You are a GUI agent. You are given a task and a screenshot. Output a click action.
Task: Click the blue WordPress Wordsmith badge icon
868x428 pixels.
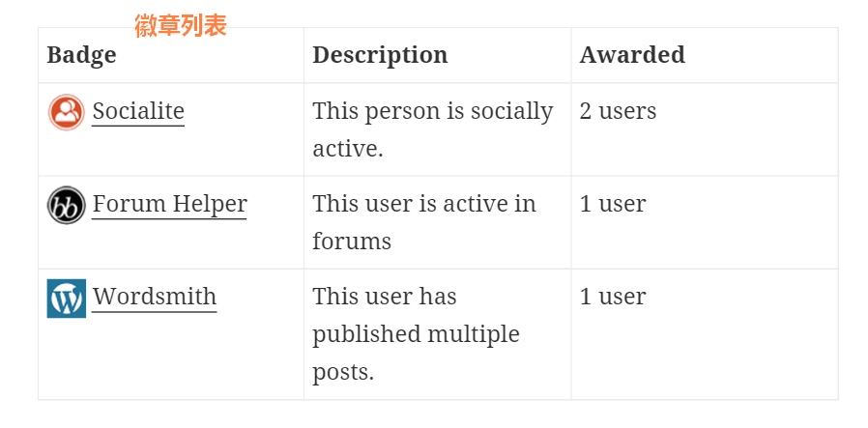pyautogui.click(x=67, y=298)
